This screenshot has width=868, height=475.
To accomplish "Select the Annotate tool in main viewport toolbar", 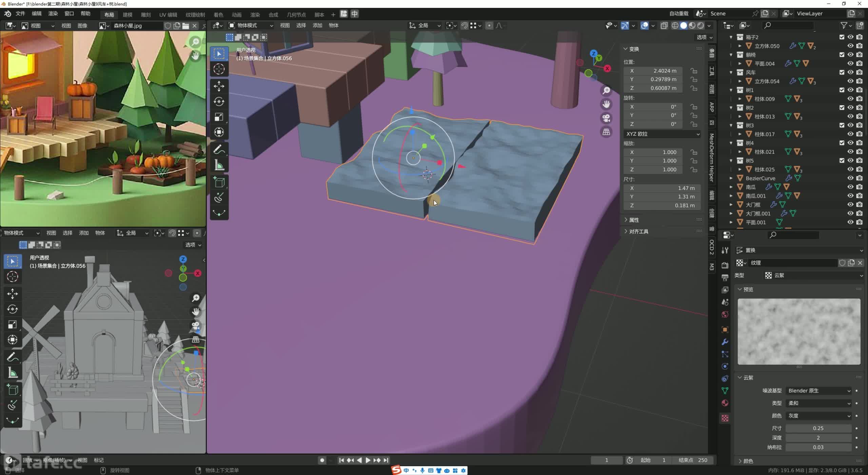I will (219, 150).
